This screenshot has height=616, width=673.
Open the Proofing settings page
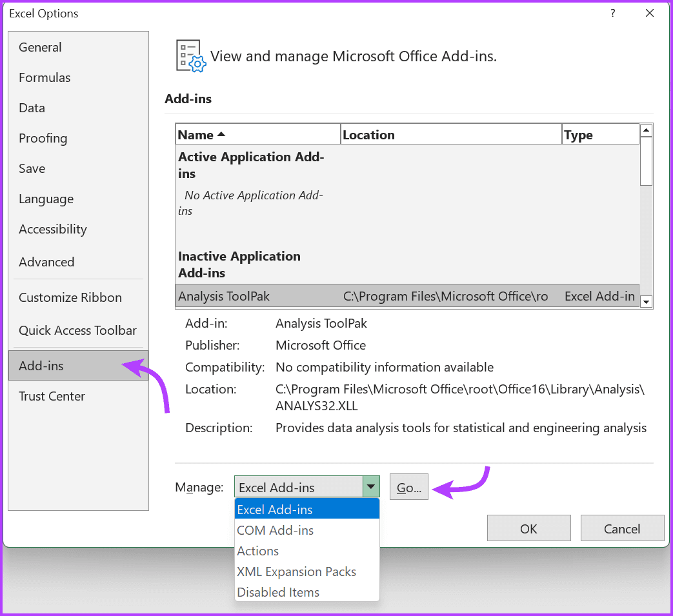(43, 138)
